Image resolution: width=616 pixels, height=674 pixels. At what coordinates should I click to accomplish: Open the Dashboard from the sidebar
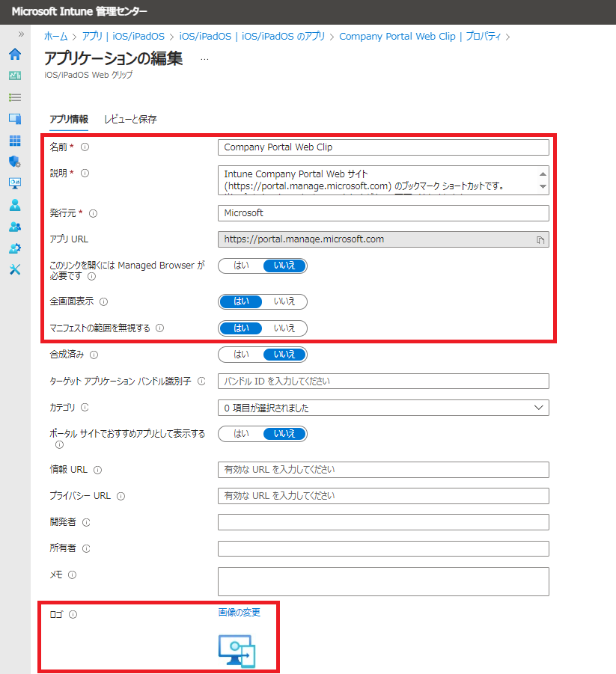(14, 76)
